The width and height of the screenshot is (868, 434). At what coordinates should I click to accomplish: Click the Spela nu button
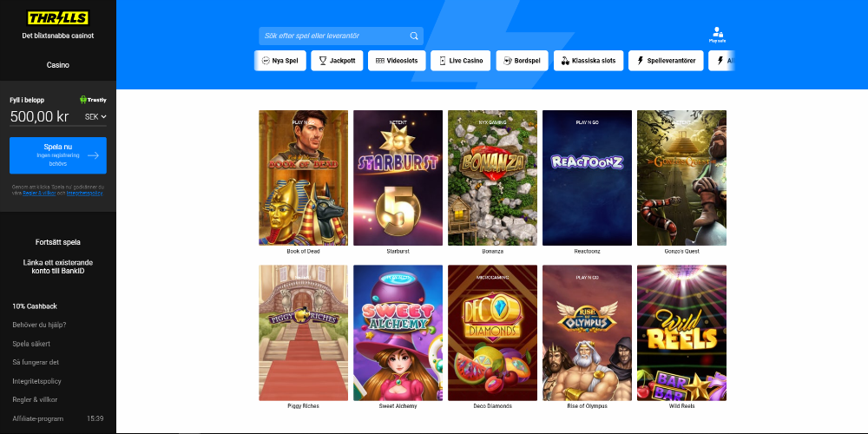coord(58,155)
